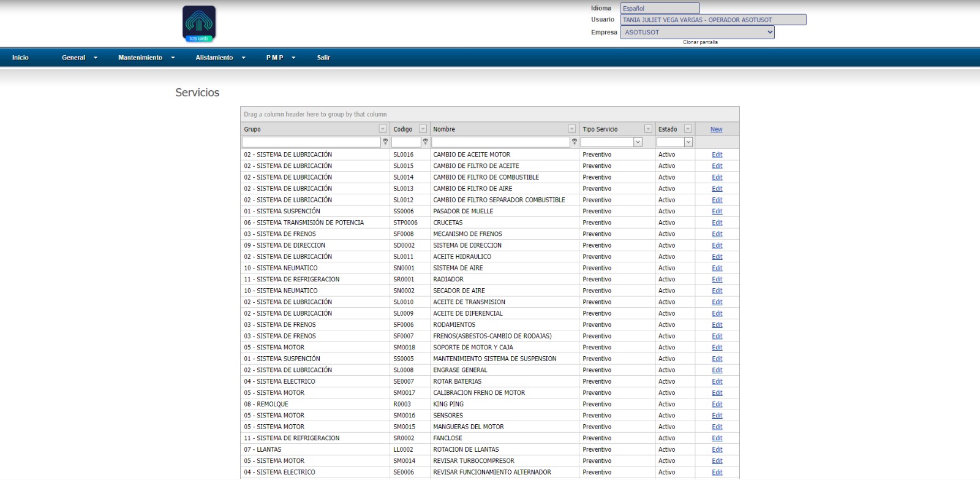The image size is (980, 480).
Task: Expand the Tipo Servicio filter row combo box
Action: click(x=638, y=142)
